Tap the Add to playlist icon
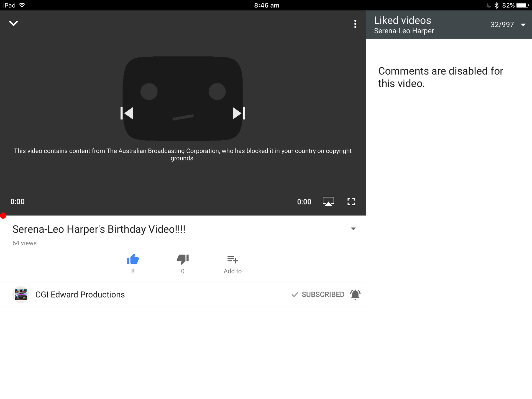532x399 pixels. (x=233, y=259)
